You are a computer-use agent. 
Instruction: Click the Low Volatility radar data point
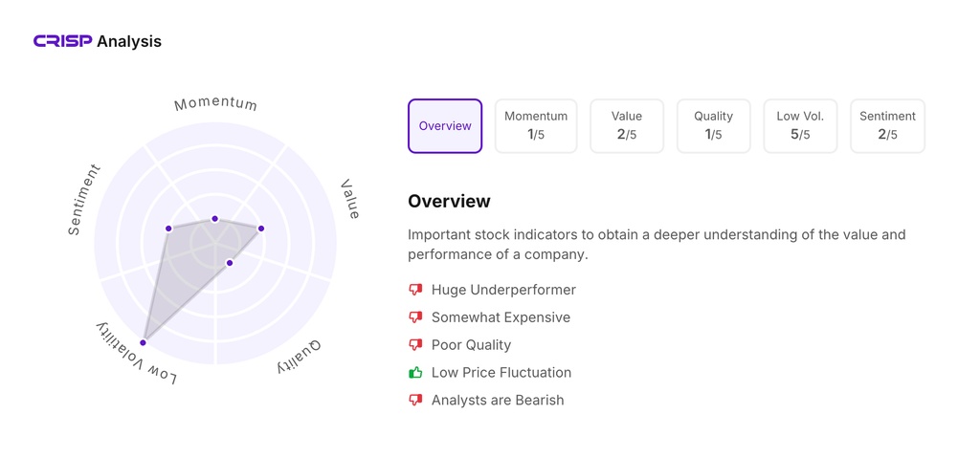tap(144, 342)
